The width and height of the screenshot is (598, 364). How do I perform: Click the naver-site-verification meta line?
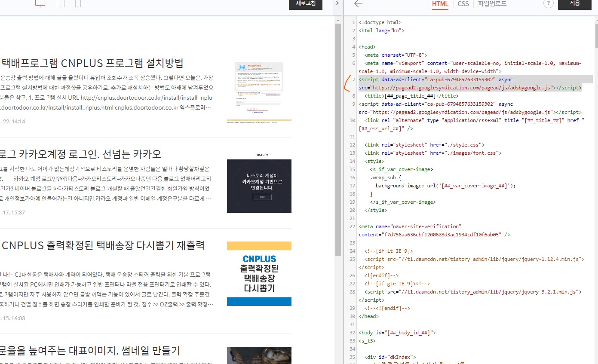[x=435, y=230]
